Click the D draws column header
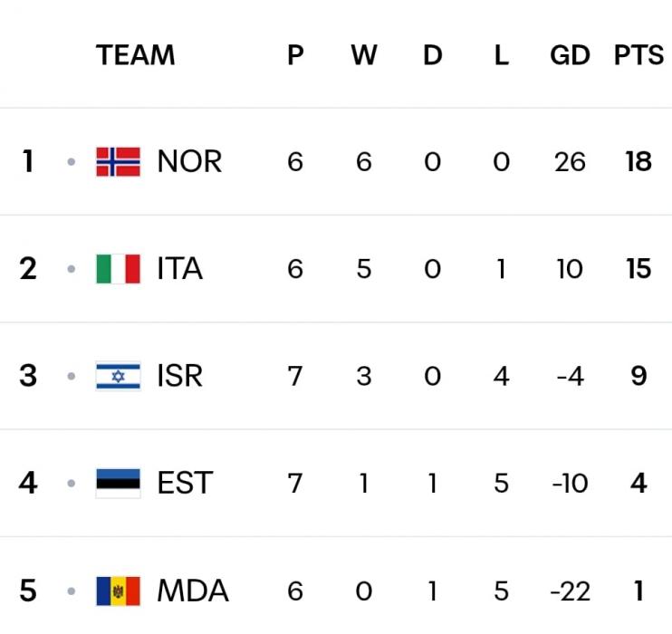 point(433,55)
